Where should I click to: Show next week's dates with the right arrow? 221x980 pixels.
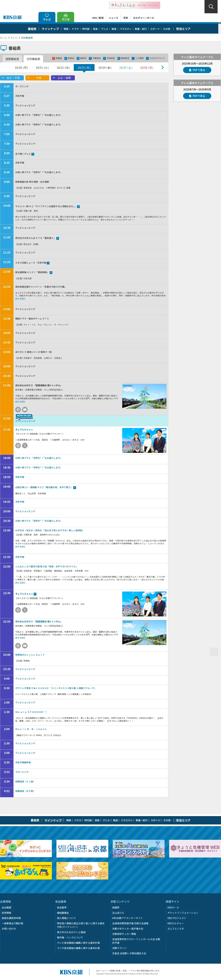point(163,67)
